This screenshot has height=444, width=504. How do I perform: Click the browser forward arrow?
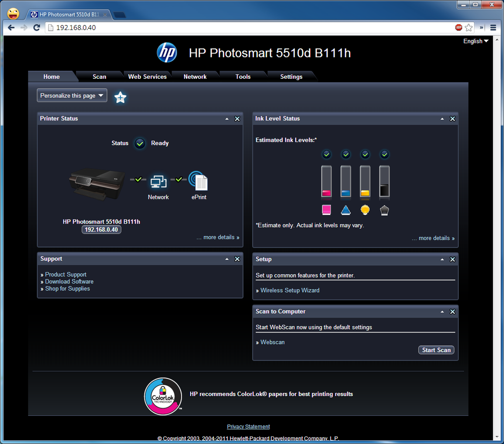pyautogui.click(x=24, y=28)
